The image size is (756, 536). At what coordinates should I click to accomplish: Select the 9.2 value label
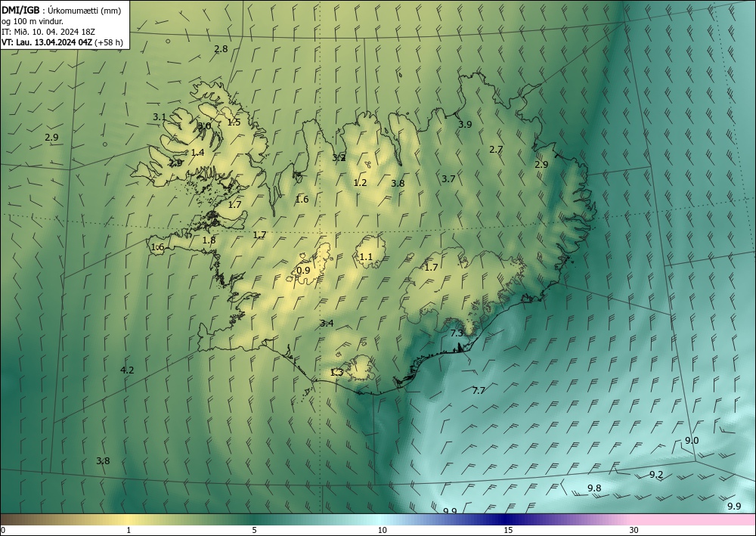(656, 475)
